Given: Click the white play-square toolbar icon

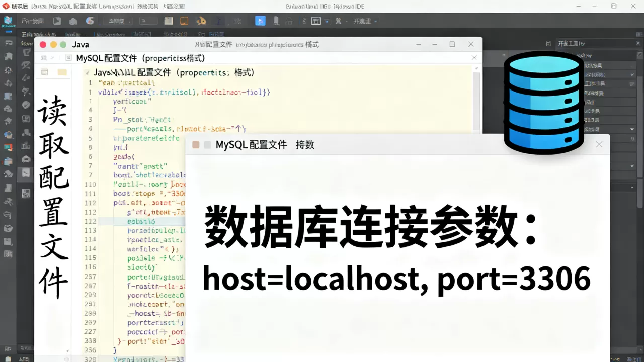Looking at the screenshot, I should click(x=57, y=21).
